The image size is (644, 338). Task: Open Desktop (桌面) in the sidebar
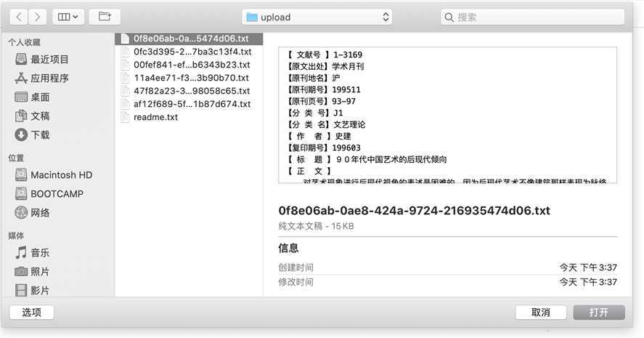[x=32, y=97]
